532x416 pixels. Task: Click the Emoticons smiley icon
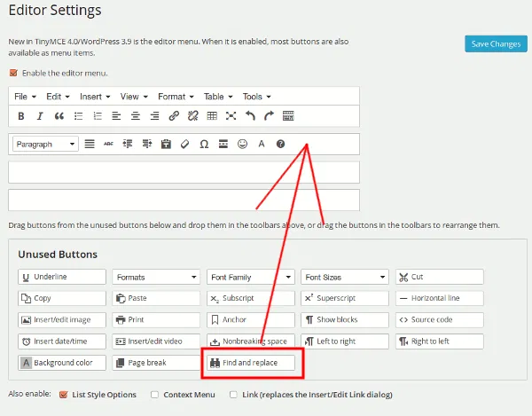tap(242, 144)
